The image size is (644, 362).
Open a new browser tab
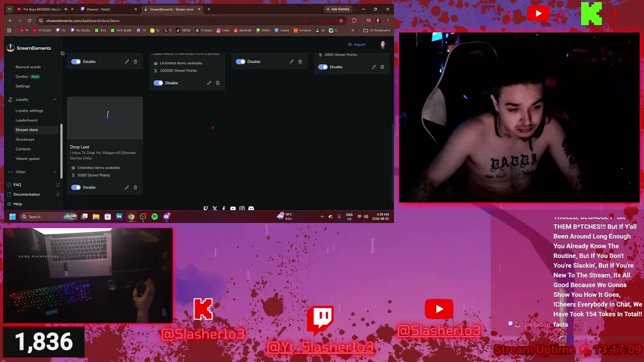209,9
